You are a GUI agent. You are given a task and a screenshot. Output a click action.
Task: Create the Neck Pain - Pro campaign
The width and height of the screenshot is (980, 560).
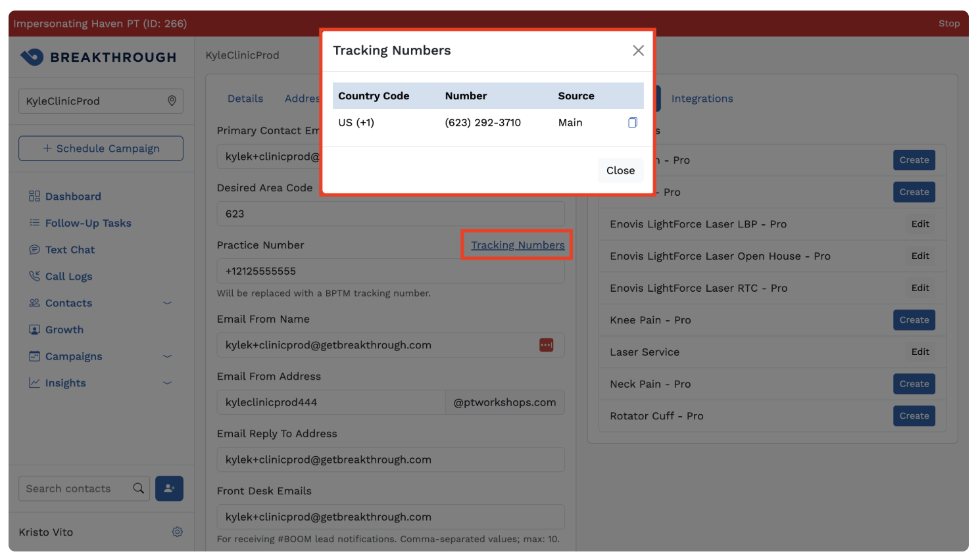coord(914,384)
